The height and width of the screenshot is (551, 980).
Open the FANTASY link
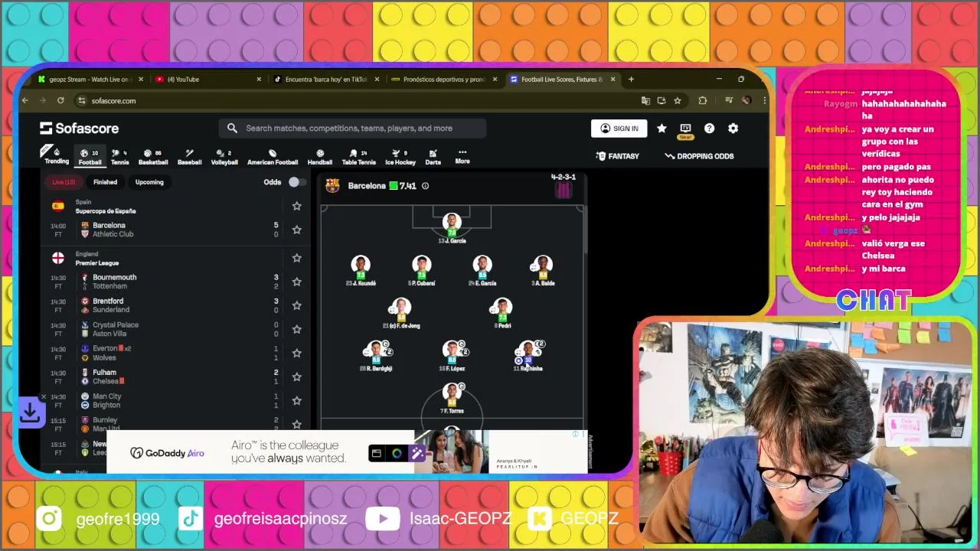618,156
